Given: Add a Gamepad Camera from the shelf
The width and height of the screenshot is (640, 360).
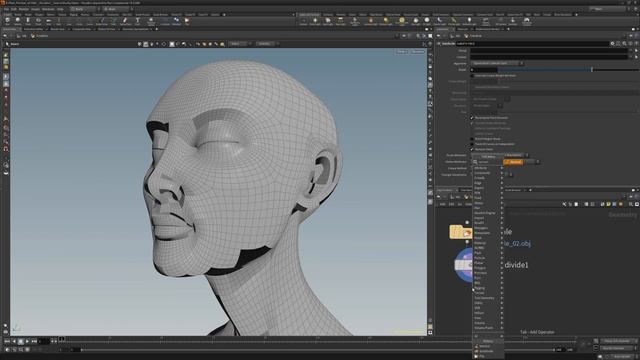Looking at the screenshot, I should (x=527, y=21).
